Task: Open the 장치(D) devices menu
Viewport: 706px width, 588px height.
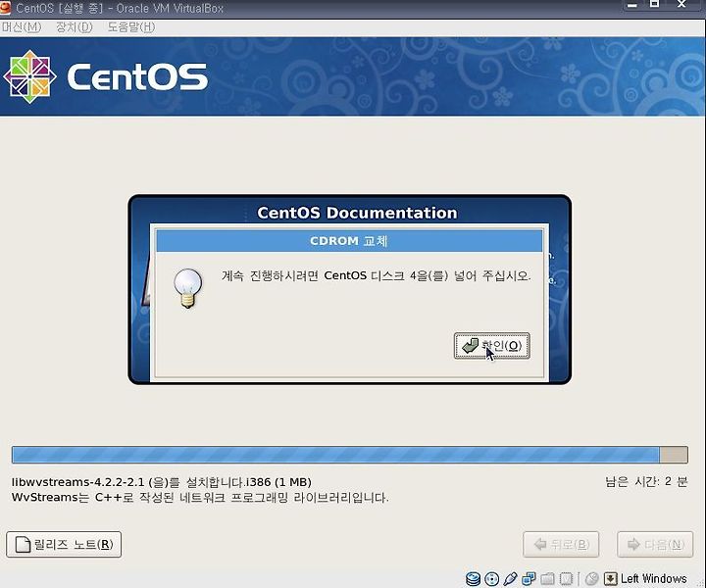Action: (74, 27)
